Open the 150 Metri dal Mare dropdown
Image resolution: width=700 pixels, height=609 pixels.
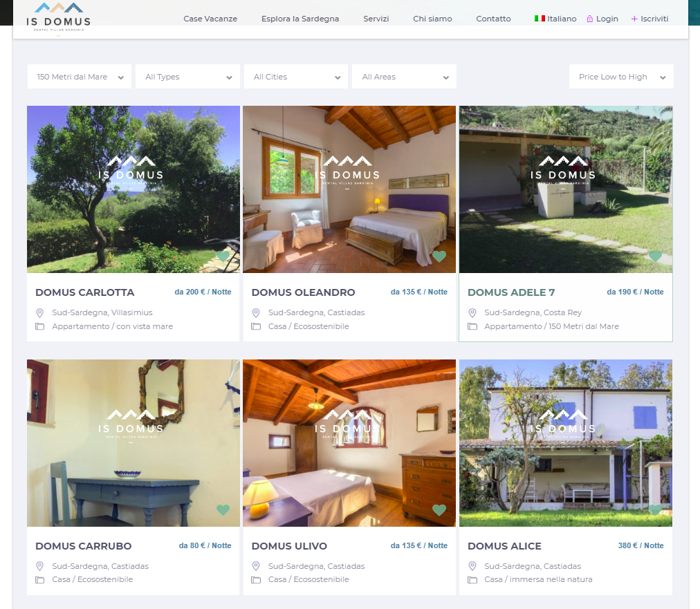[x=80, y=77]
